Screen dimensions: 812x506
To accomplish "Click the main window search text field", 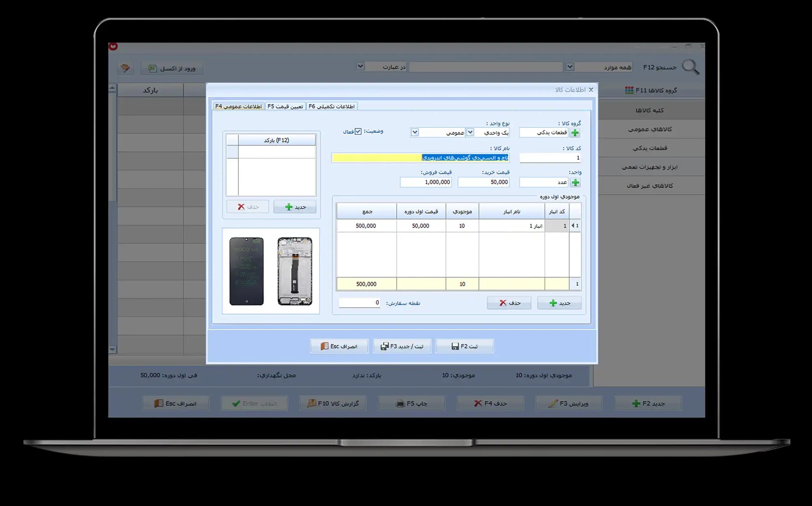I will 486,67.
